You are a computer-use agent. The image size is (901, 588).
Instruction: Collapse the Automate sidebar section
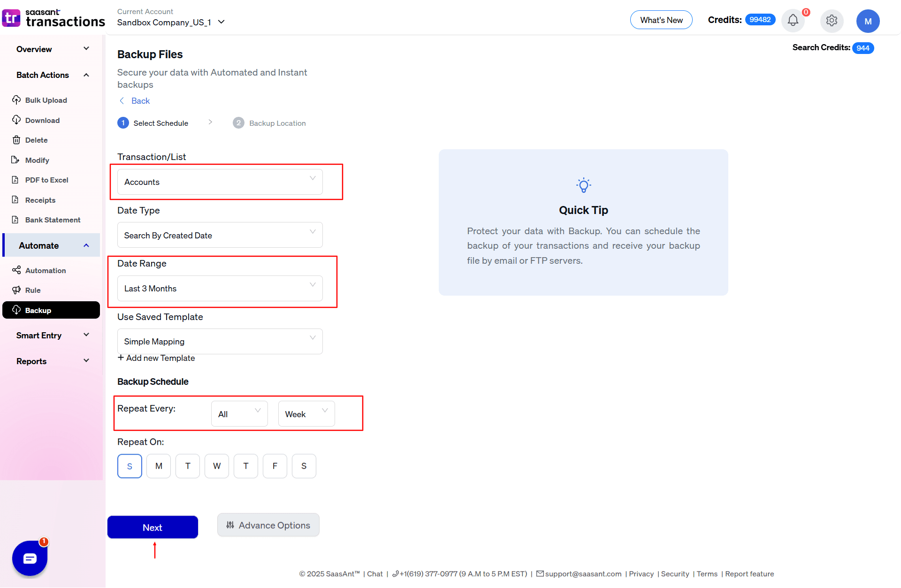coord(52,245)
